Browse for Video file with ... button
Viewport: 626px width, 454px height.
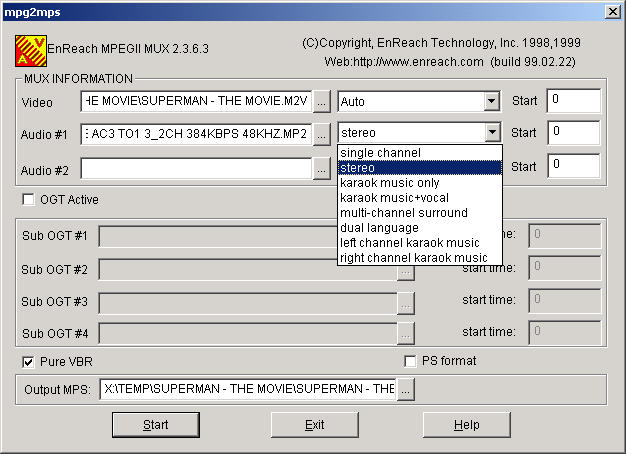(321, 101)
